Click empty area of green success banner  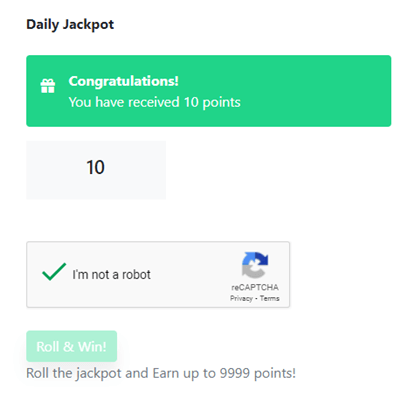pyautogui.click(x=317, y=91)
